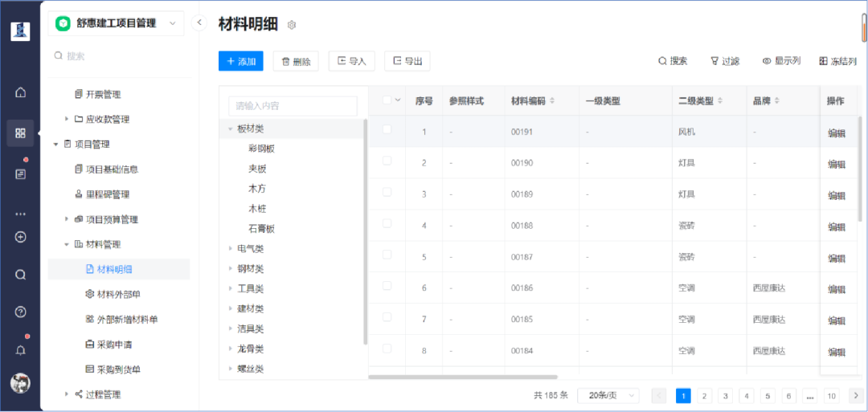Tick the checkbox for row 8
The image size is (868, 412).
[387, 349]
